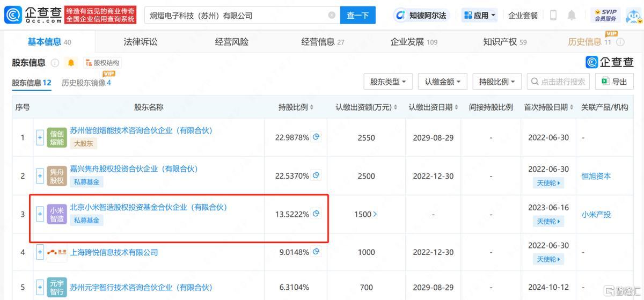Open 上海跨悦信息技术有限公司 link
This screenshot has width=644, height=300.
pyautogui.click(x=114, y=252)
